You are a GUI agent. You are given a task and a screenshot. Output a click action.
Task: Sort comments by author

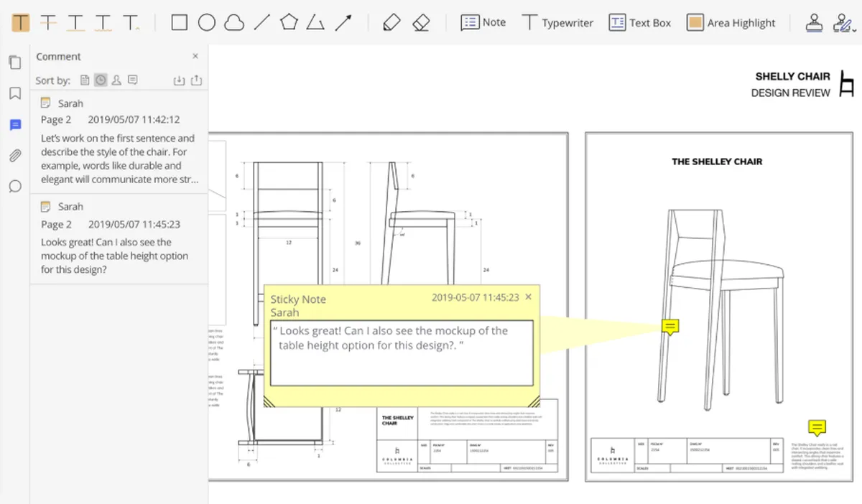[x=116, y=80]
